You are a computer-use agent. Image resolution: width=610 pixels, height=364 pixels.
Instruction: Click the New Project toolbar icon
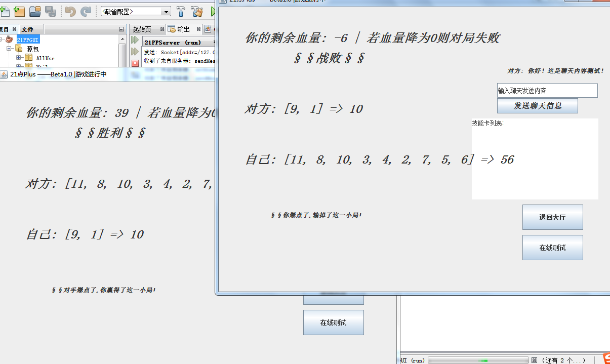pos(20,11)
